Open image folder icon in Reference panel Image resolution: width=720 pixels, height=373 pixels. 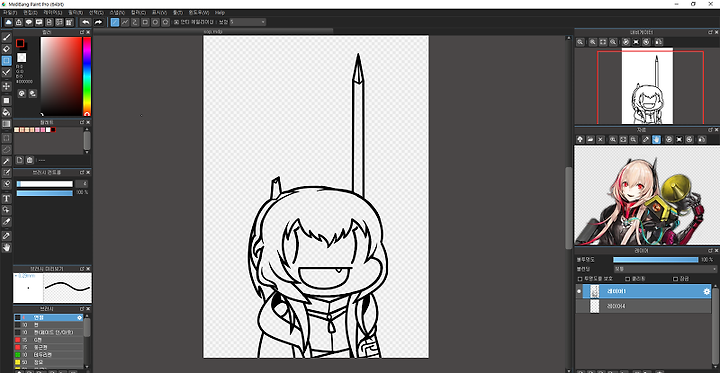(591, 139)
